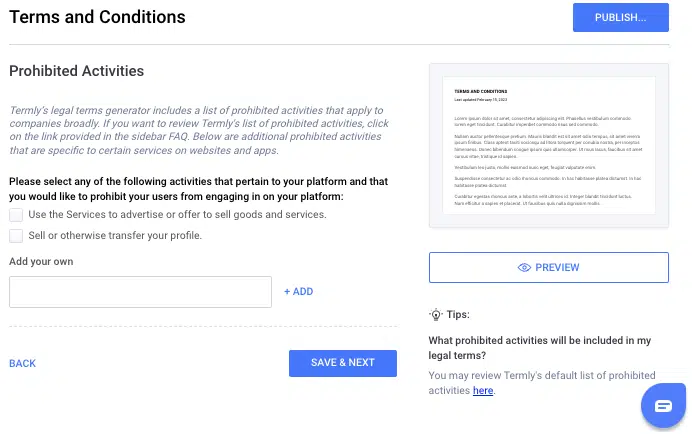Open the chat support widget
The image size is (692, 434).
[662, 405]
